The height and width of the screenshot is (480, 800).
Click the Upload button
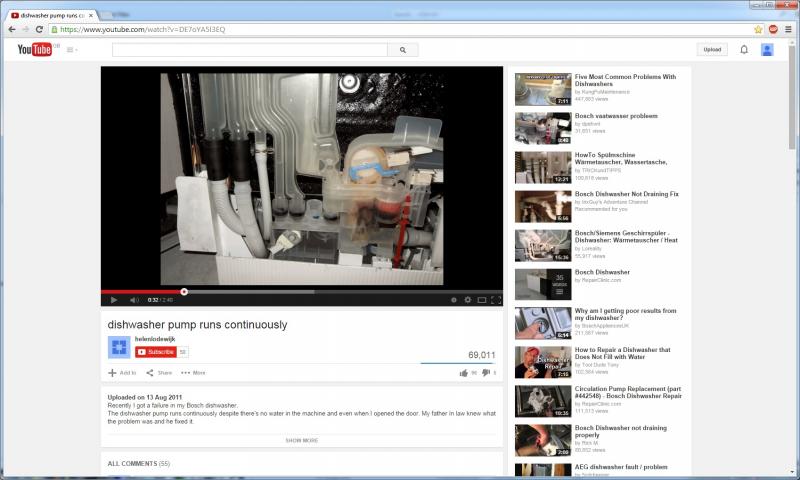coord(712,49)
